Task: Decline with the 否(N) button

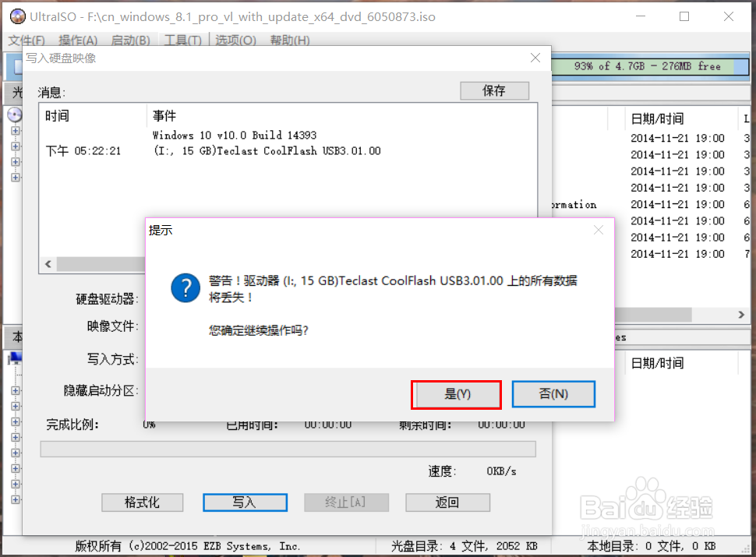Action: [x=553, y=394]
